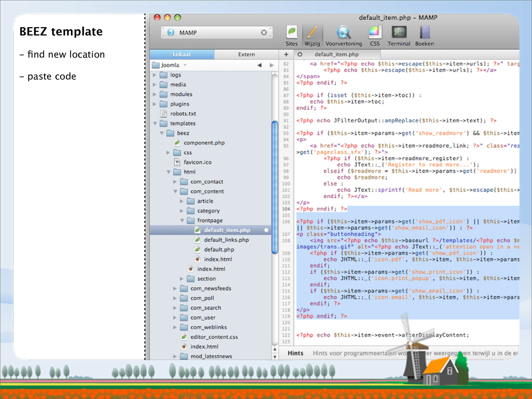This screenshot has height=399, width=532.
Task: Open default.php file
Action: coord(219,249)
